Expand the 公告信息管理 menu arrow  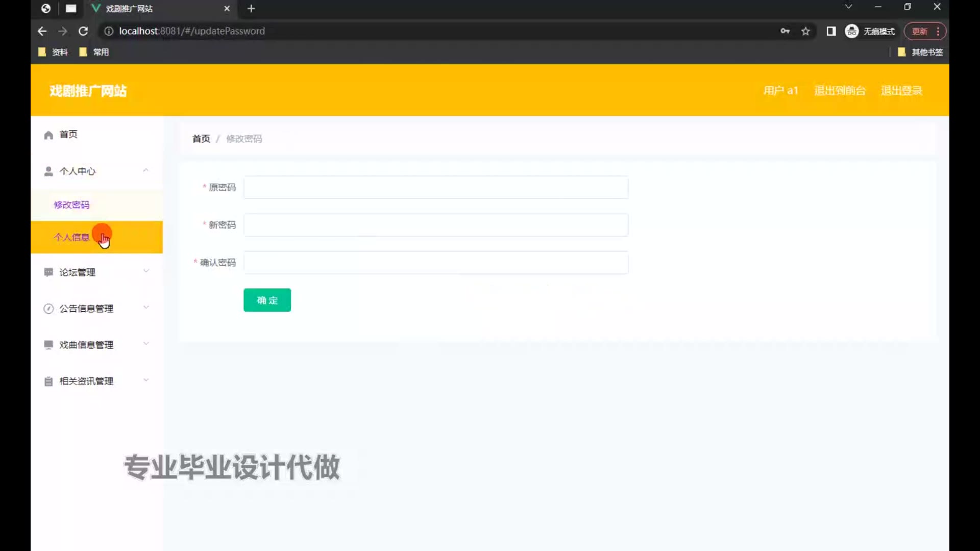coord(146,307)
